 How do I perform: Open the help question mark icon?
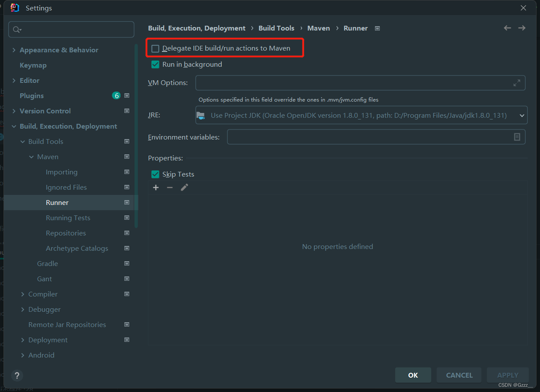[x=17, y=375]
